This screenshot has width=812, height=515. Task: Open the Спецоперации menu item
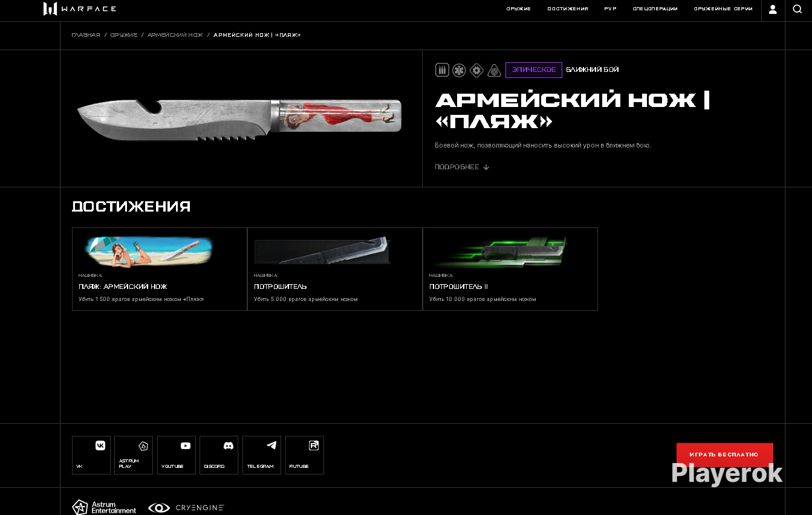pos(655,9)
